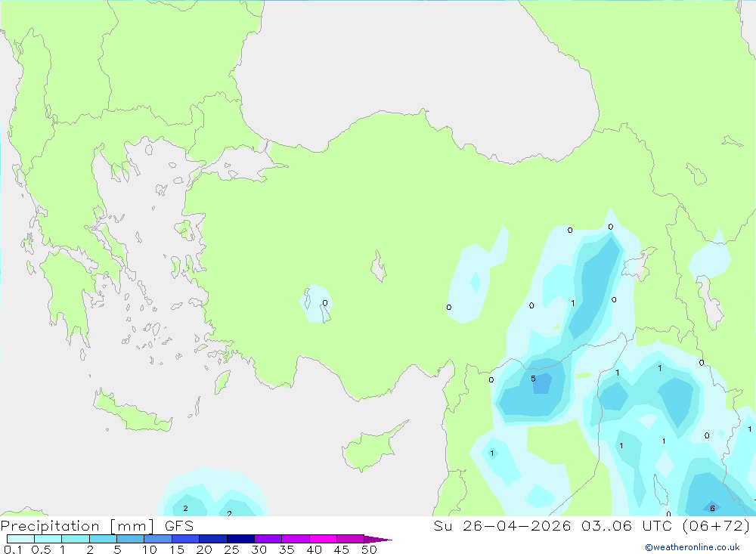
Task: Pick the legend swatch between 0.5 and 1
Action: tap(48, 539)
